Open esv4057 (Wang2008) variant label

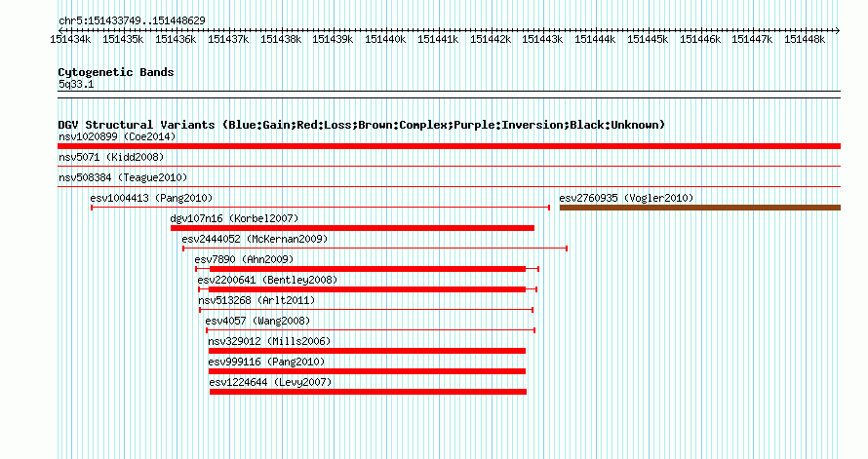tap(257, 321)
